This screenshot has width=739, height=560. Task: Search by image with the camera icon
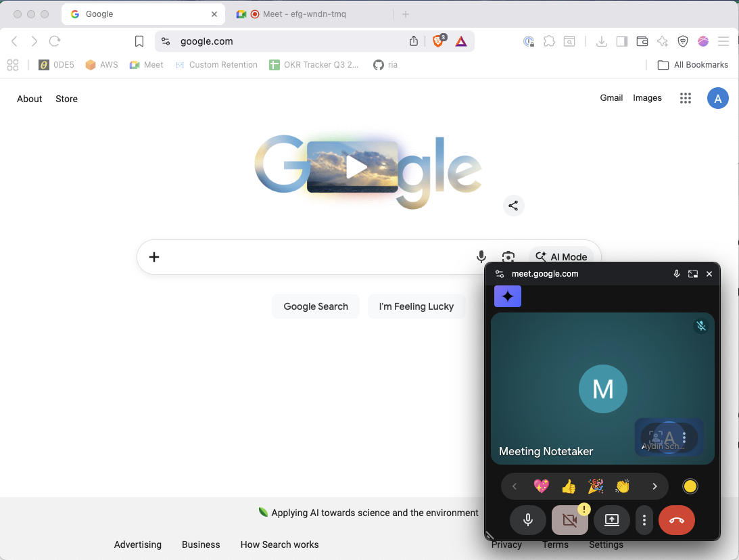point(508,256)
